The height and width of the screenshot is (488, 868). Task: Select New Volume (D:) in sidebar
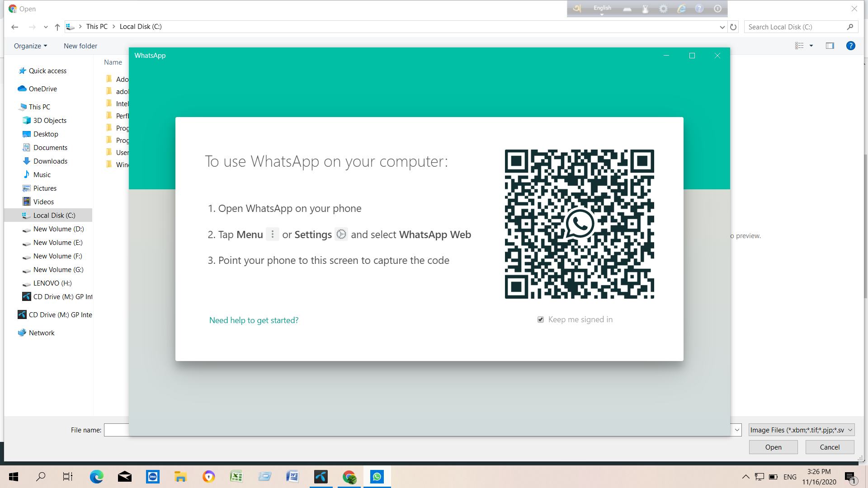click(x=58, y=229)
